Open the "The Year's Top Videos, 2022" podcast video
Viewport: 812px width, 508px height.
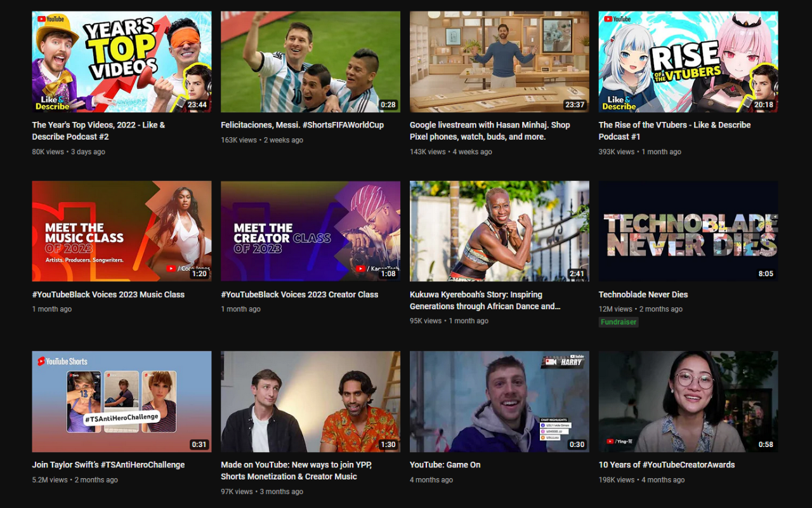(98, 130)
